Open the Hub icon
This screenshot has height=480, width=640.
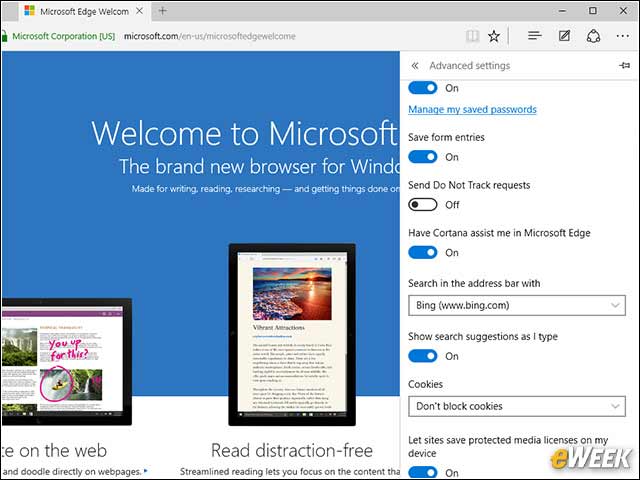click(534, 36)
